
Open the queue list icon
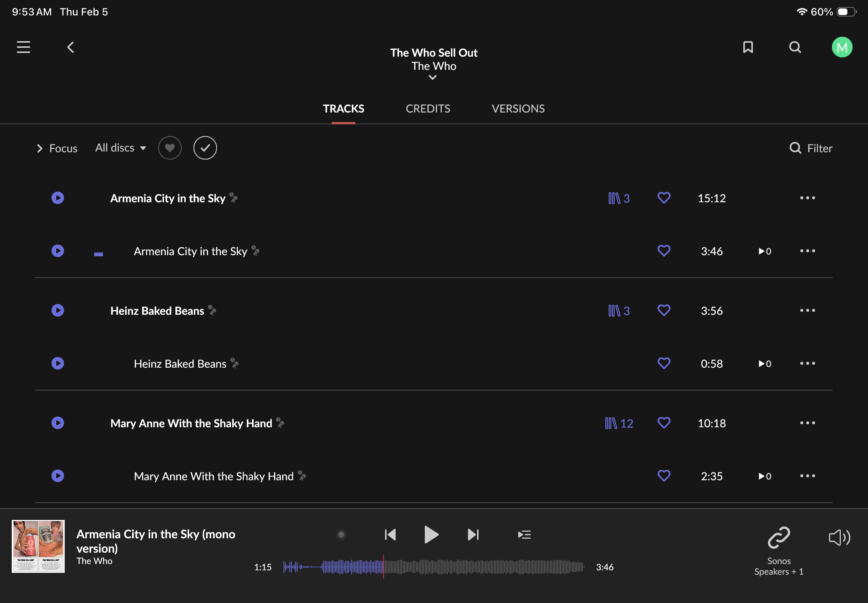click(524, 535)
